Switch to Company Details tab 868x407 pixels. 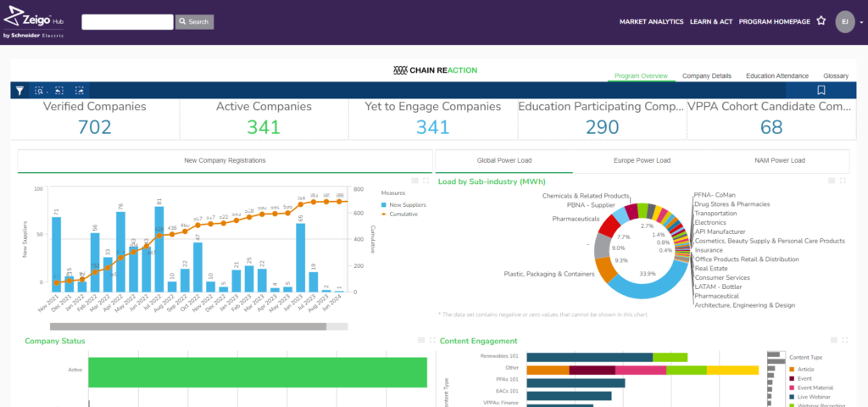(x=707, y=75)
